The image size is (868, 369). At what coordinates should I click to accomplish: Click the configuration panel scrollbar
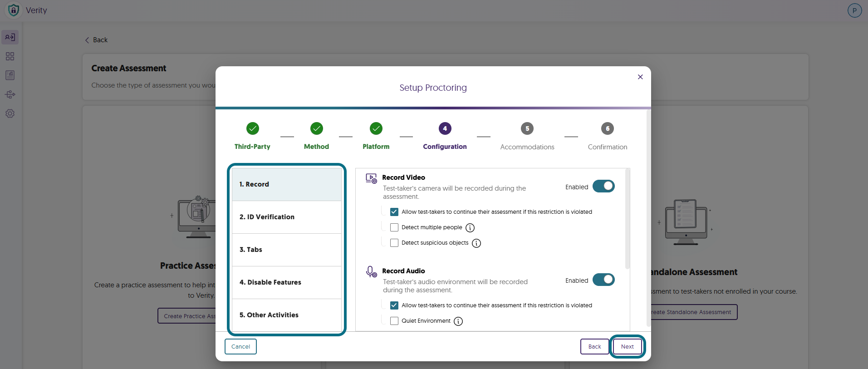[628, 219]
